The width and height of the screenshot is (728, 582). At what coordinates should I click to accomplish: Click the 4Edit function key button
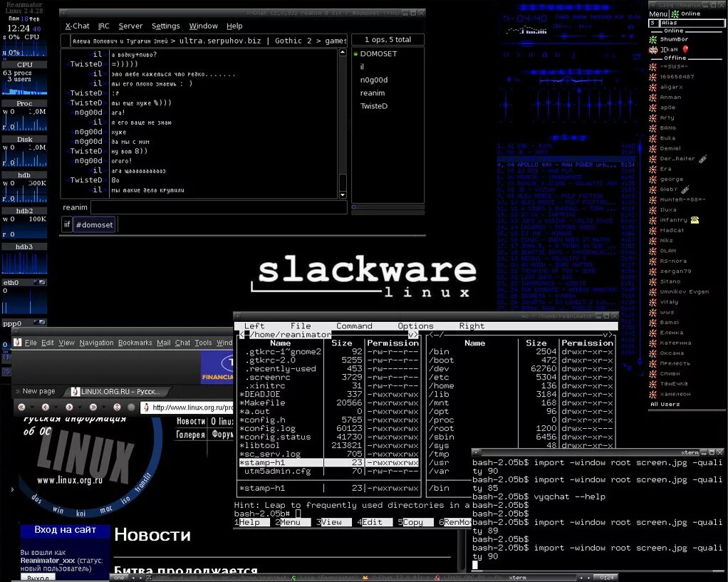pos(374,522)
